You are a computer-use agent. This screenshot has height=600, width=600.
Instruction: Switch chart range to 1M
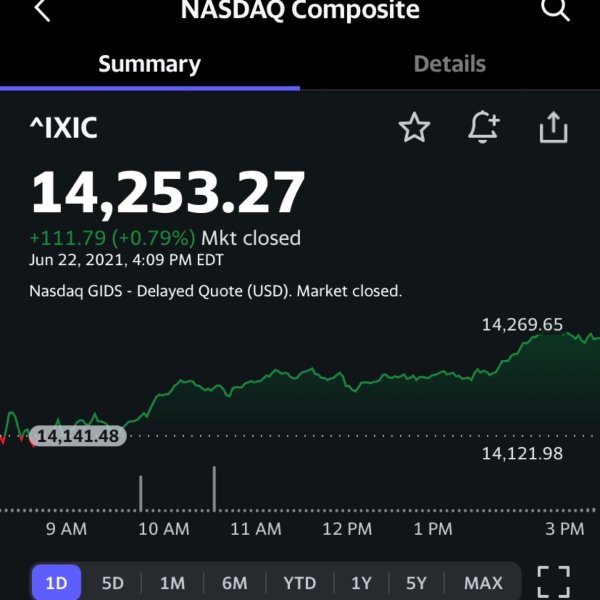[172, 583]
